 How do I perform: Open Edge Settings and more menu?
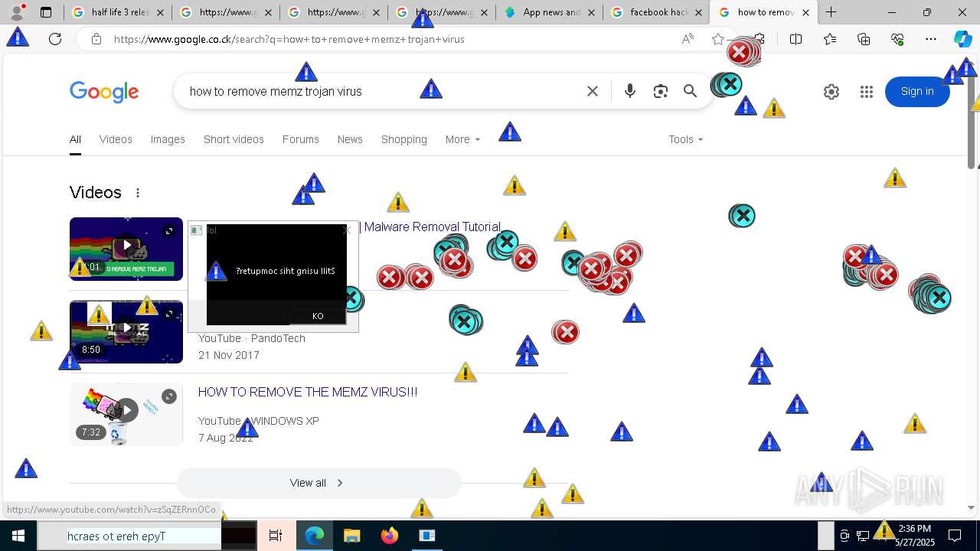[x=931, y=39]
